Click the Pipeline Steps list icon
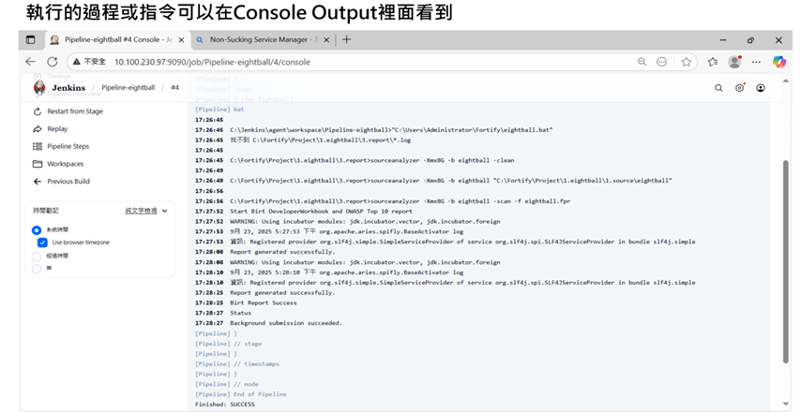Image resolution: width=800 pixels, height=412 pixels. 37,146
